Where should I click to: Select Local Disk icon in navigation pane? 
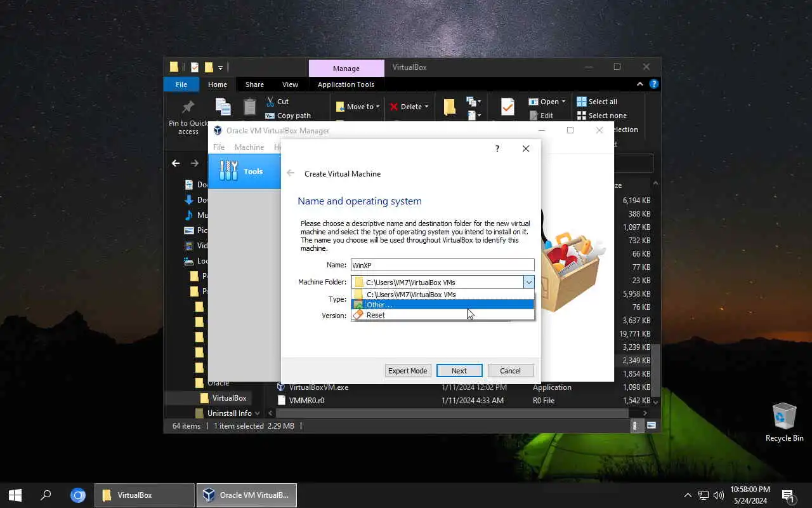[188, 261]
